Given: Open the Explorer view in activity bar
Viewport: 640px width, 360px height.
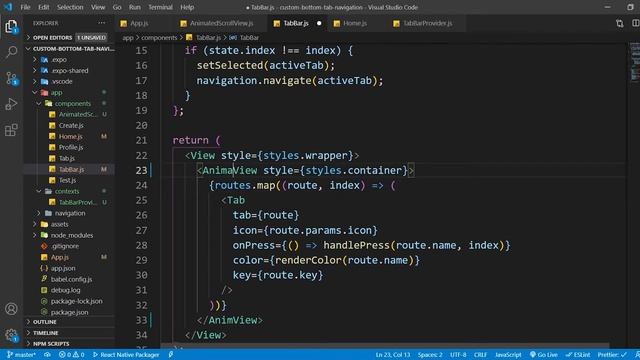Looking at the screenshot, I should 11,27.
